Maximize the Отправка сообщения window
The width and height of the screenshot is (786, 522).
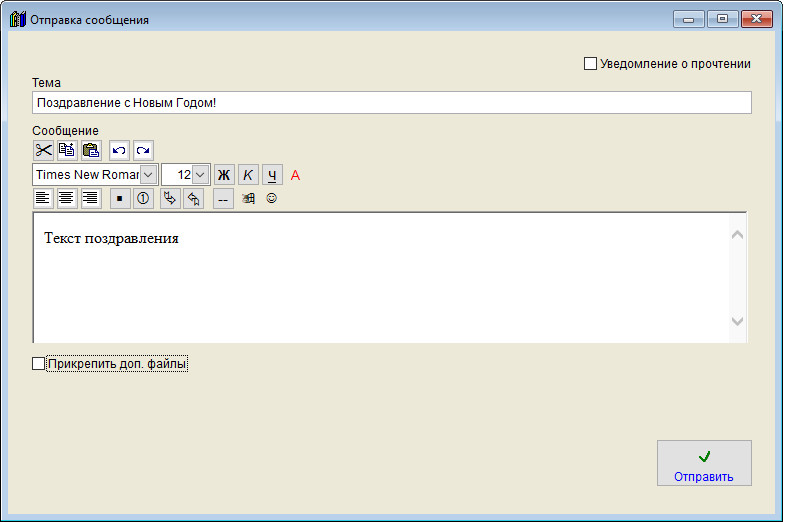pyautogui.click(x=722, y=19)
